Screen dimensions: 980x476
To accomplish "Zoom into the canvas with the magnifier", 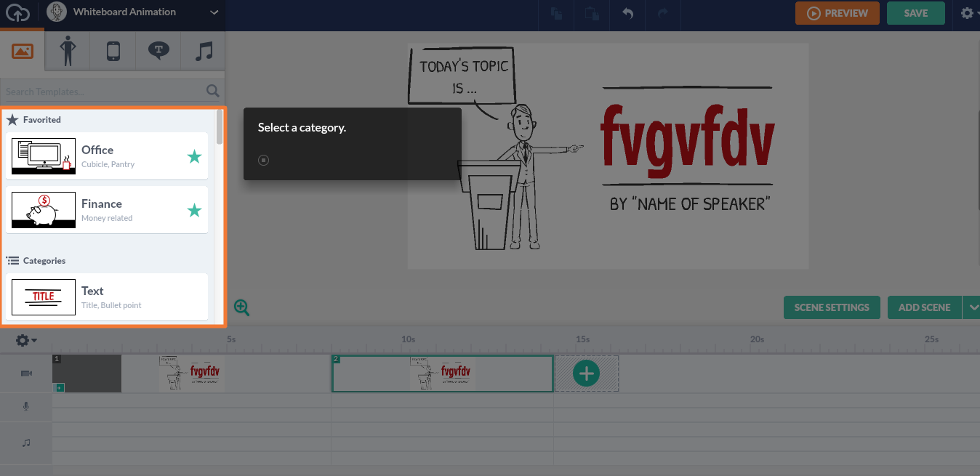I will [x=241, y=307].
